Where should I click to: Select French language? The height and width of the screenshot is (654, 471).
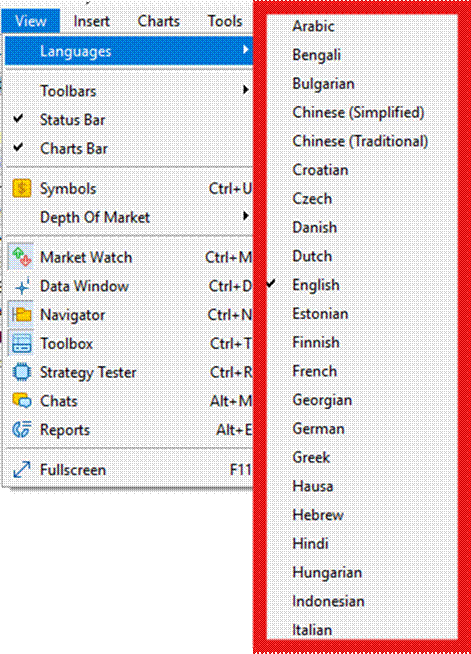click(315, 372)
